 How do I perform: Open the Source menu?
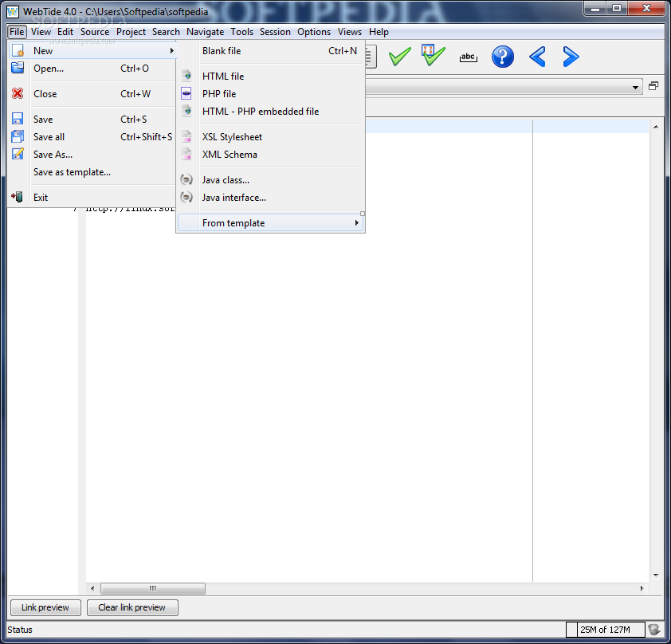click(x=95, y=32)
